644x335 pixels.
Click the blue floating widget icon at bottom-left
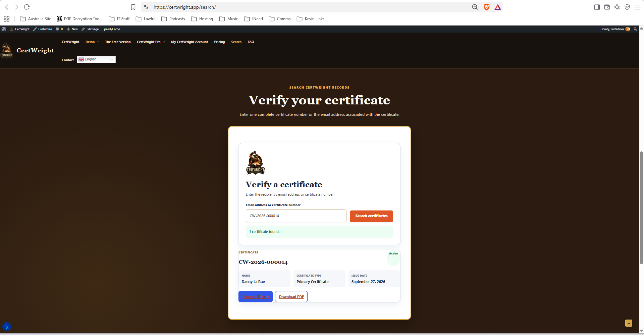point(7,326)
